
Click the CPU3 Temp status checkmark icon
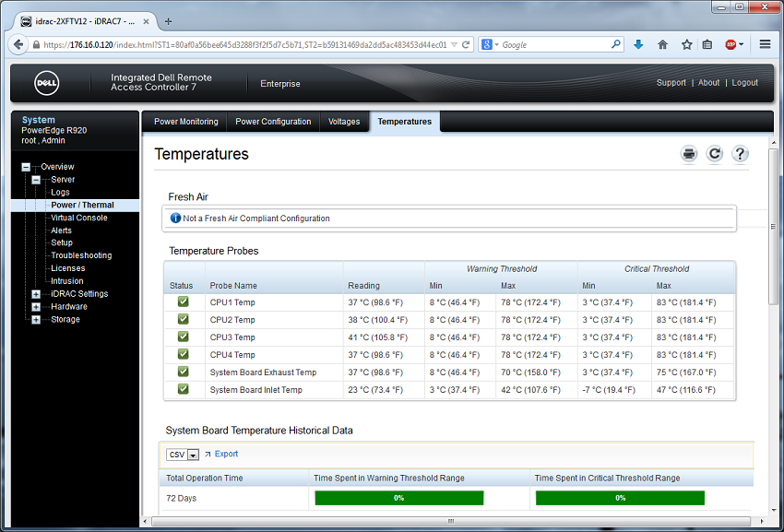tap(183, 337)
